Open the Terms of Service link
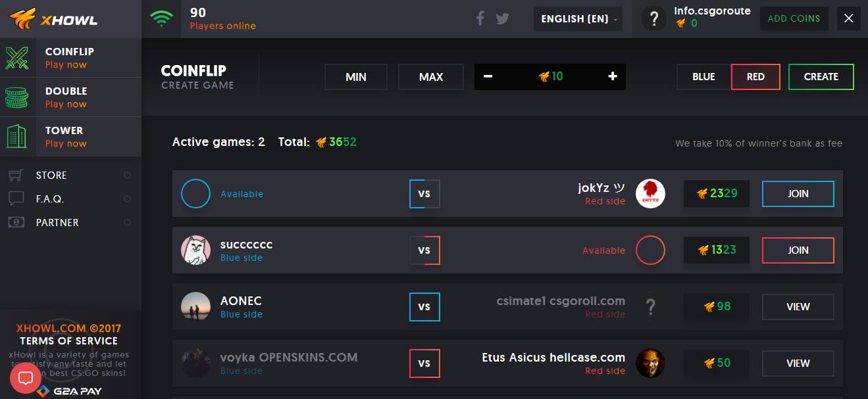This screenshot has width=868, height=399. tap(68, 340)
